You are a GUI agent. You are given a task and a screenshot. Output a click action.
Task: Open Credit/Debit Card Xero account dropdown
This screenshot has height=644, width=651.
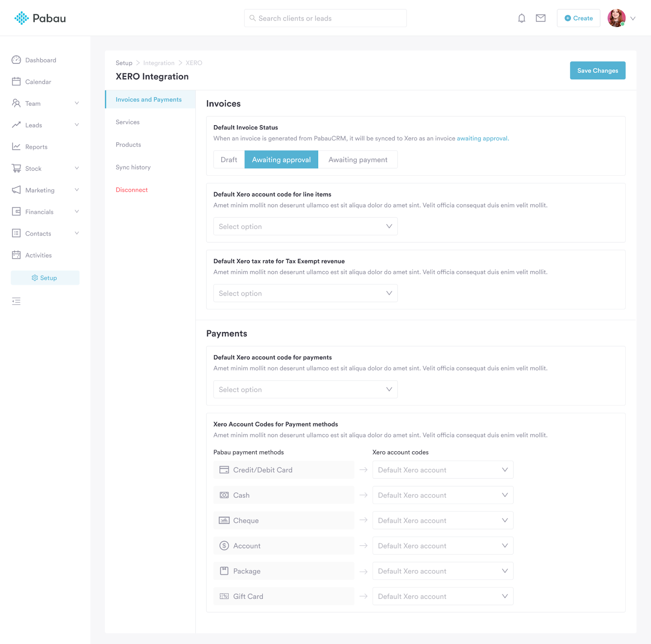pos(443,470)
